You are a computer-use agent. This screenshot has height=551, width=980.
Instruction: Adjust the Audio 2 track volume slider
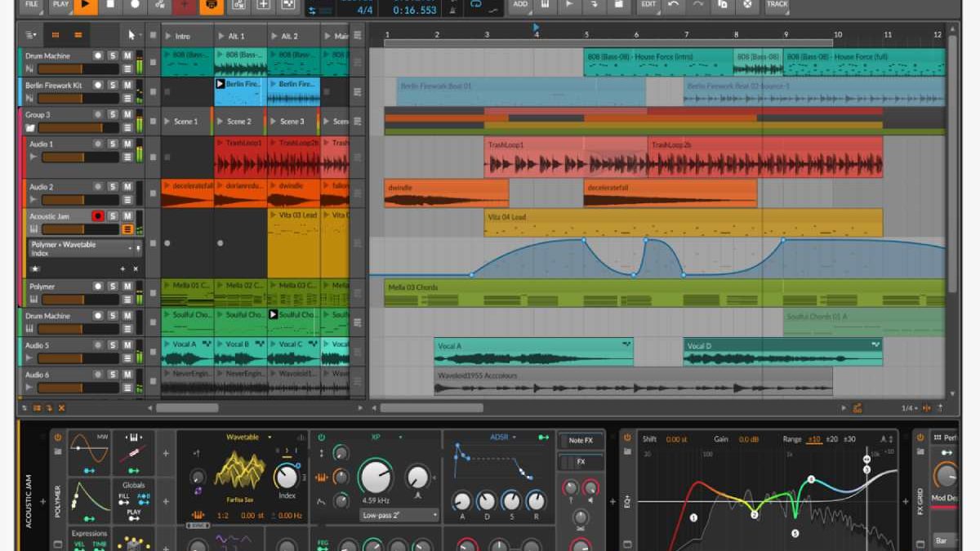(78, 200)
